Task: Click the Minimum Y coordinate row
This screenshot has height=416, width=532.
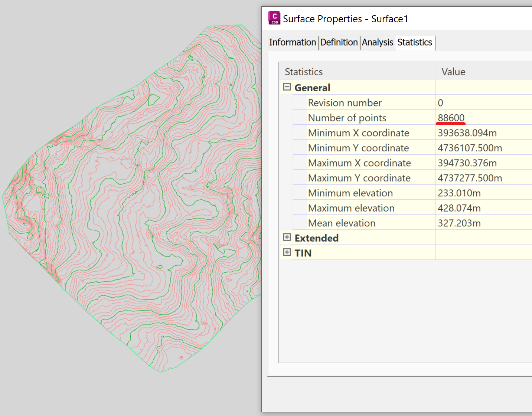Action: point(358,148)
